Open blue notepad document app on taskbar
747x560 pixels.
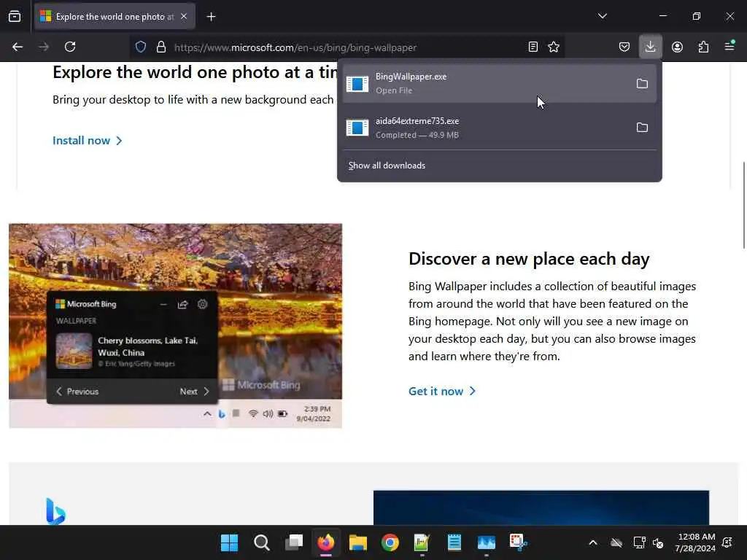454,542
